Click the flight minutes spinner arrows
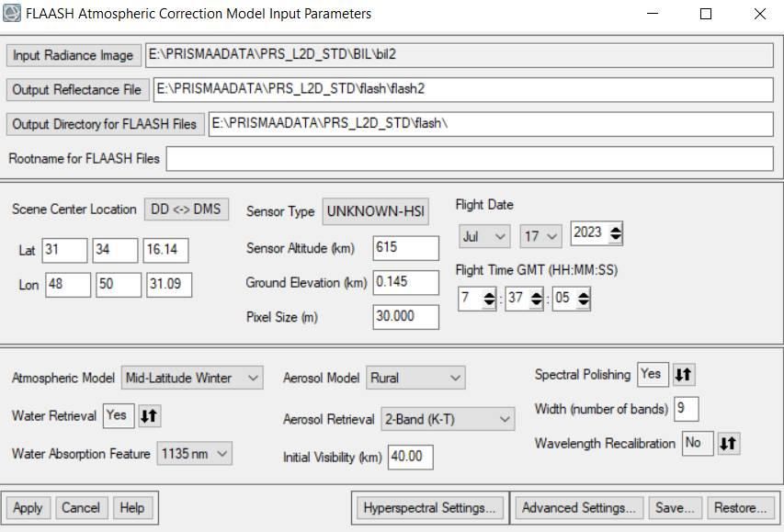784x532 pixels. (x=537, y=299)
